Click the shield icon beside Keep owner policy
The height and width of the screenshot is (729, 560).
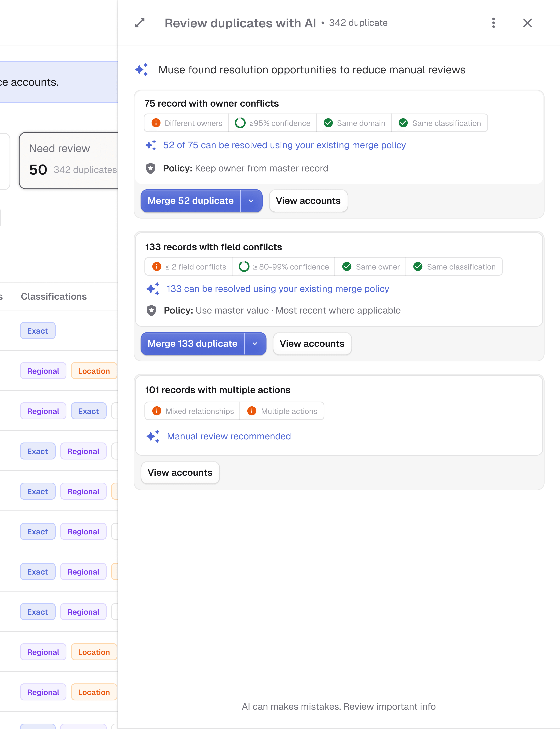tap(151, 168)
